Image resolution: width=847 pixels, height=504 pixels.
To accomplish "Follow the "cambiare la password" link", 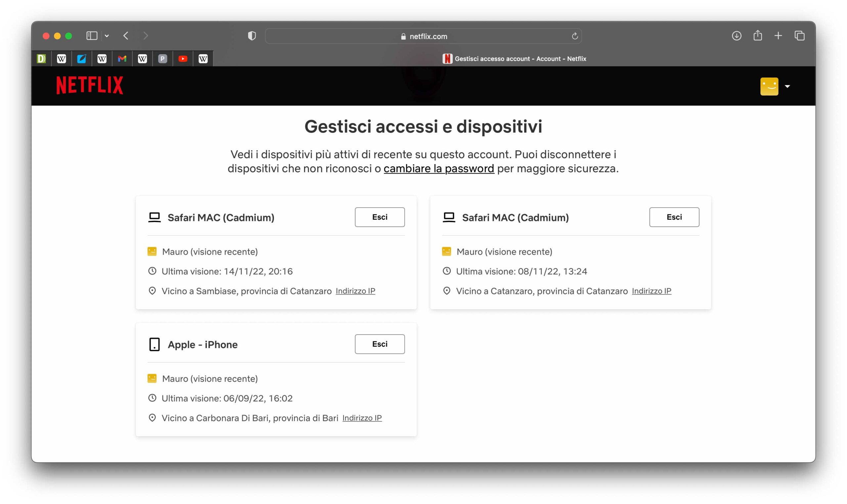I will (439, 168).
